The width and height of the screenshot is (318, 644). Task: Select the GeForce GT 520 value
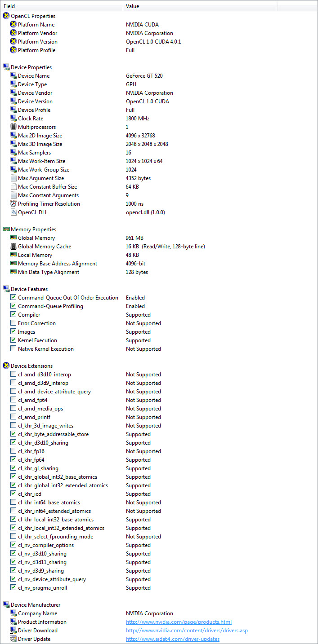click(x=144, y=76)
